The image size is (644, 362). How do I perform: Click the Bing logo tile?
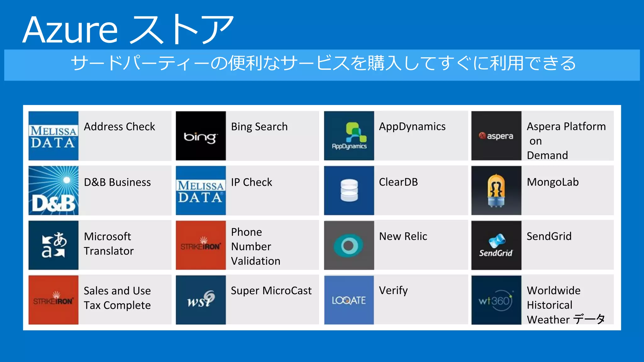tap(201, 136)
